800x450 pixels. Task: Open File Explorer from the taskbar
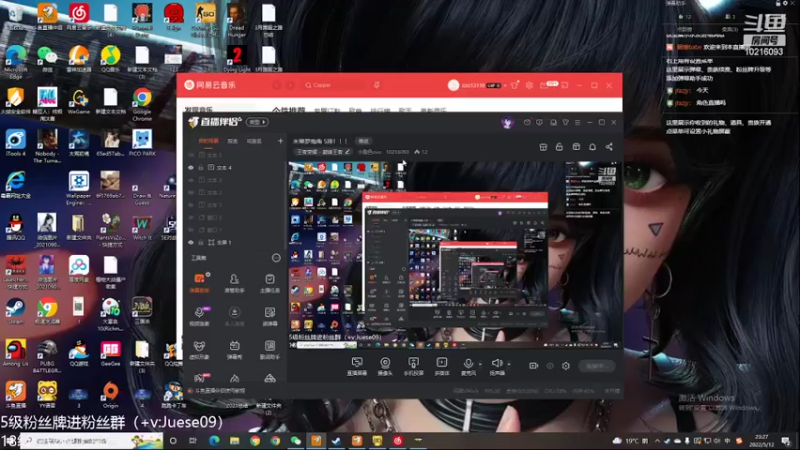[x=234, y=440]
